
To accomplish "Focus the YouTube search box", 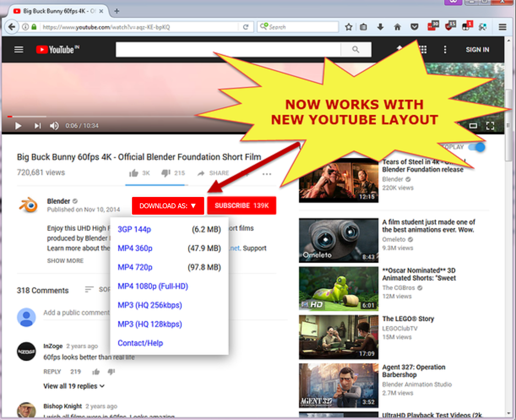I will 228,49.
